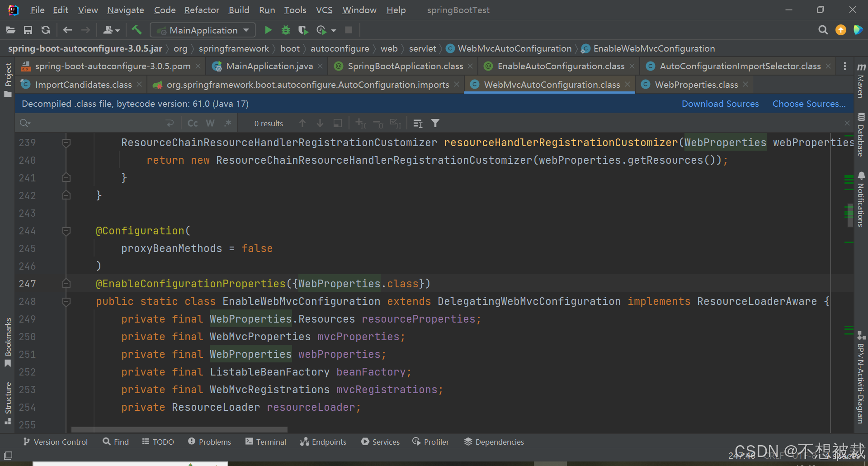Open the autoconfigure breadcrumb menu

point(340,48)
